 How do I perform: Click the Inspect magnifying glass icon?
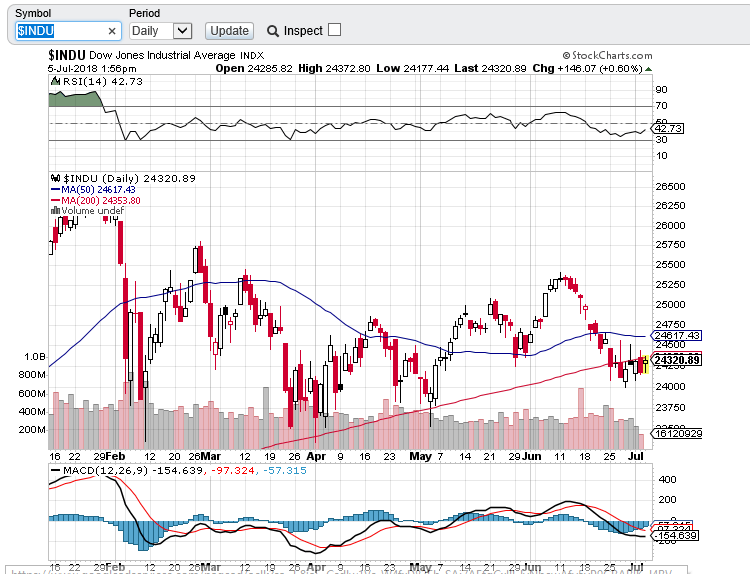tap(273, 31)
